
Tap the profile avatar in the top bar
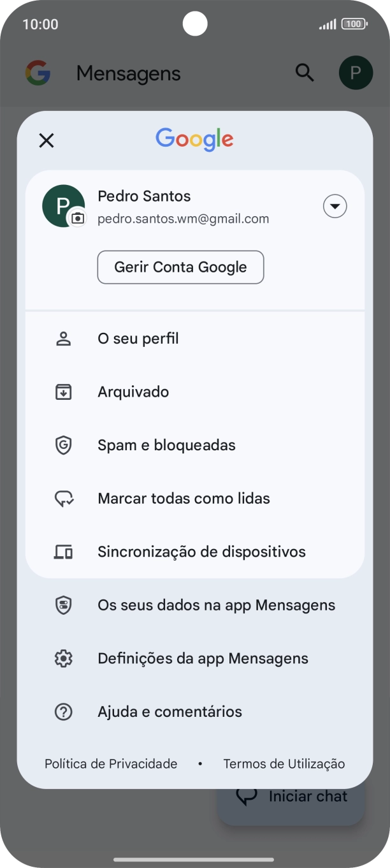[356, 73]
